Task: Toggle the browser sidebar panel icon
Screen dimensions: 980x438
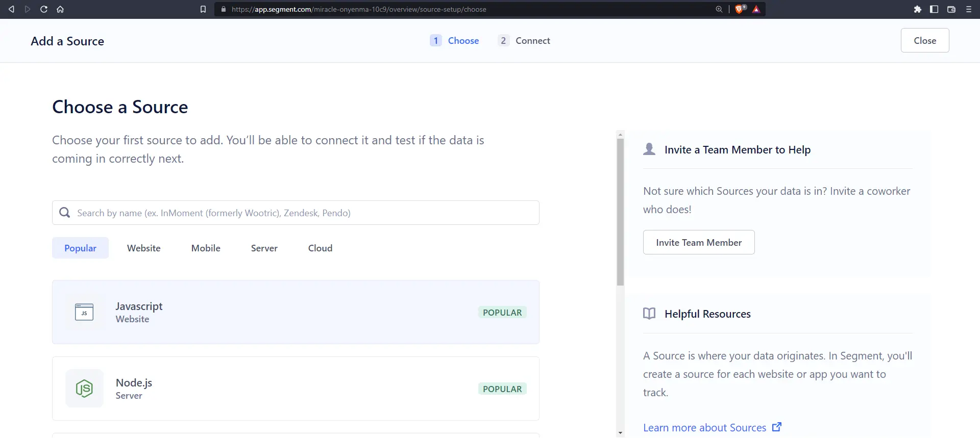Action: (x=934, y=9)
